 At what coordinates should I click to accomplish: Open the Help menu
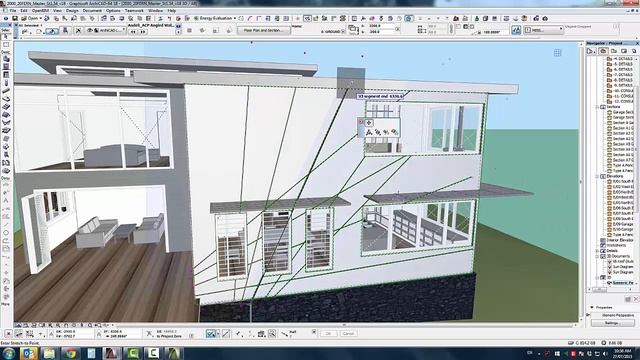coord(172,10)
